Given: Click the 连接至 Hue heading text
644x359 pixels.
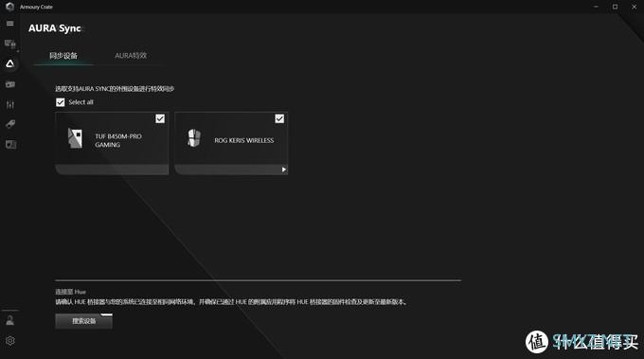Looking at the screenshot, I should tap(71, 292).
